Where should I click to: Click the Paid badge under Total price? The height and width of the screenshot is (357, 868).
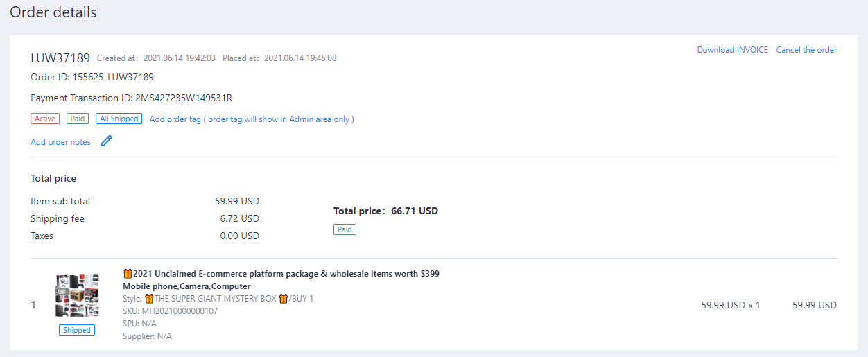[x=345, y=229]
